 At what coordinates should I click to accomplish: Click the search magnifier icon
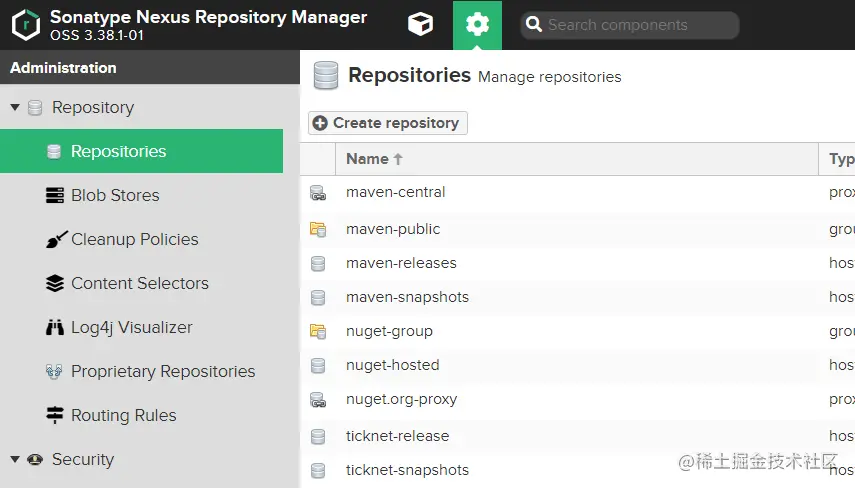coord(533,25)
